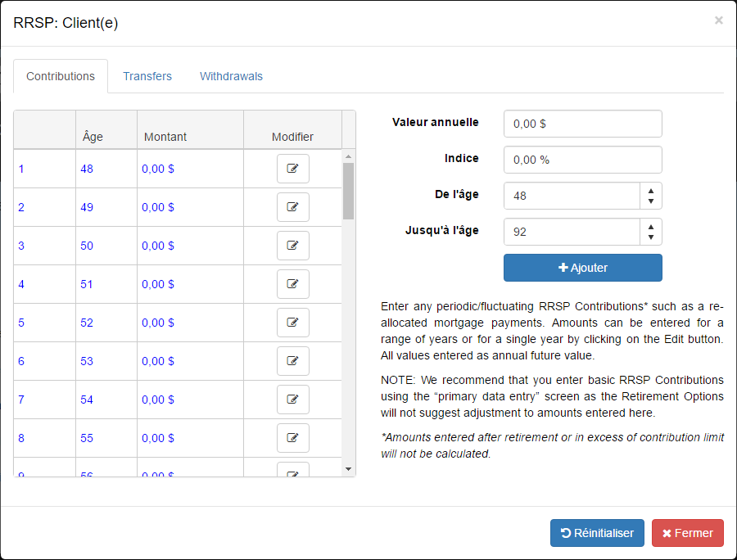Decrease the 'De l'âge' value by one

[650, 201]
